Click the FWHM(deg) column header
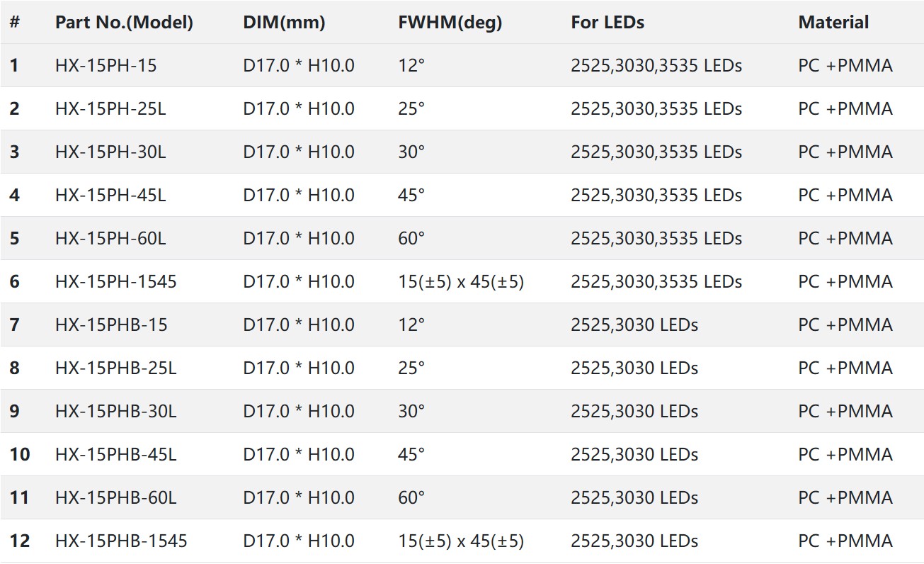Viewport: 924px width, 564px height. tap(450, 23)
